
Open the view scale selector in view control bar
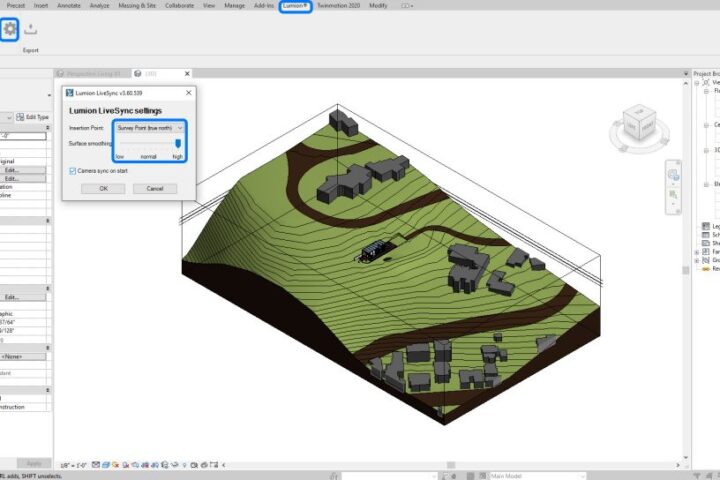[73, 465]
